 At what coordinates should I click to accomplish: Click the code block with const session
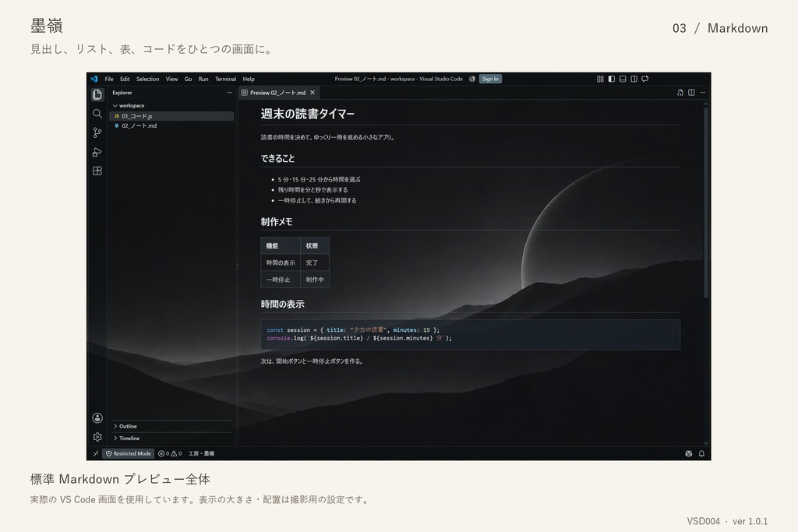470,334
